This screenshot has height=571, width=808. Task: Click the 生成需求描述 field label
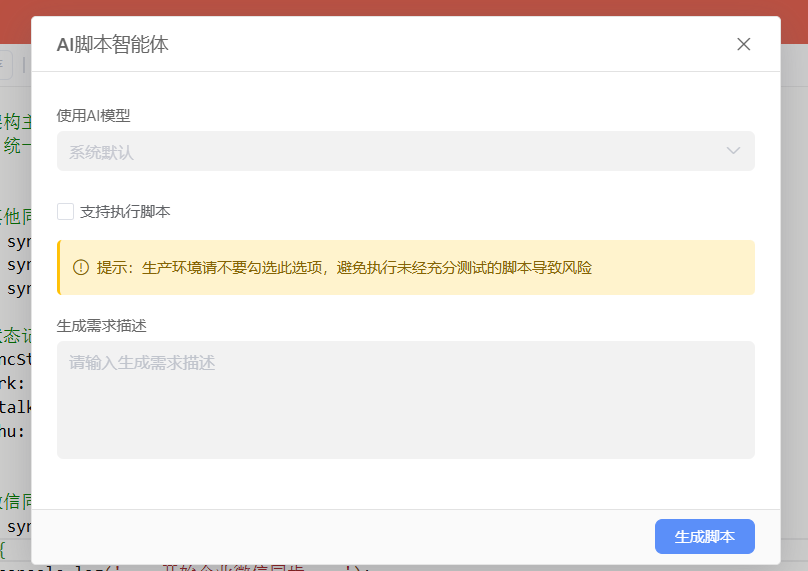(103, 325)
